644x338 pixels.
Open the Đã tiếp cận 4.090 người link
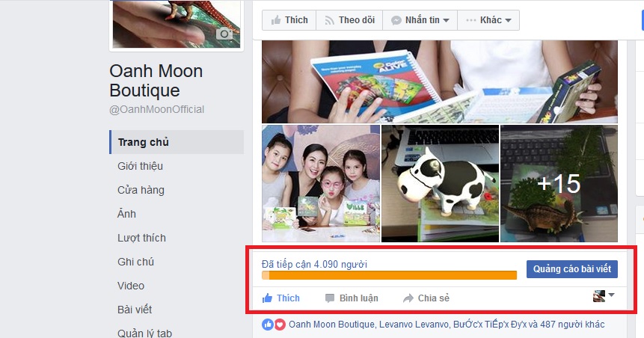(x=314, y=264)
